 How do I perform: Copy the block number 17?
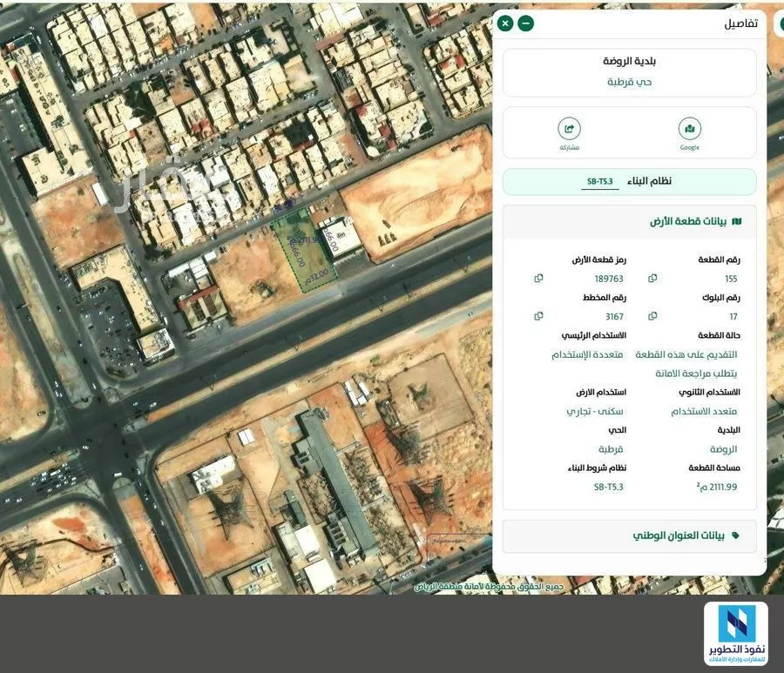click(x=652, y=316)
